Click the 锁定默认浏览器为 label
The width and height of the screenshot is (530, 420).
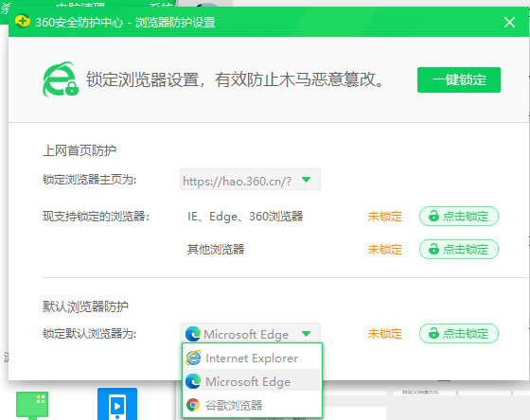click(x=90, y=334)
